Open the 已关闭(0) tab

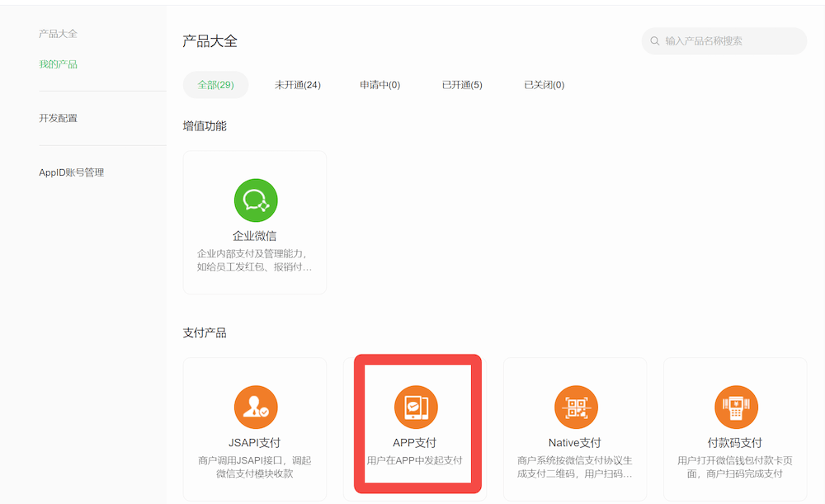[x=544, y=85]
